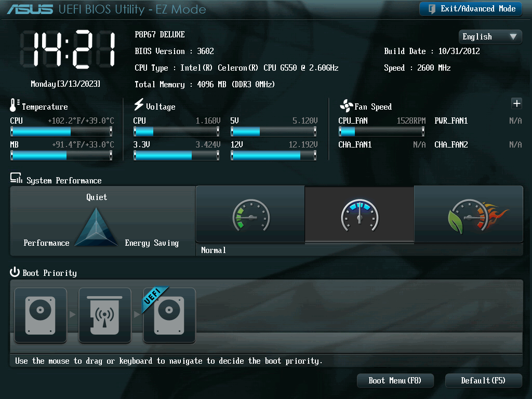Open the English language dropdown

[490, 37]
